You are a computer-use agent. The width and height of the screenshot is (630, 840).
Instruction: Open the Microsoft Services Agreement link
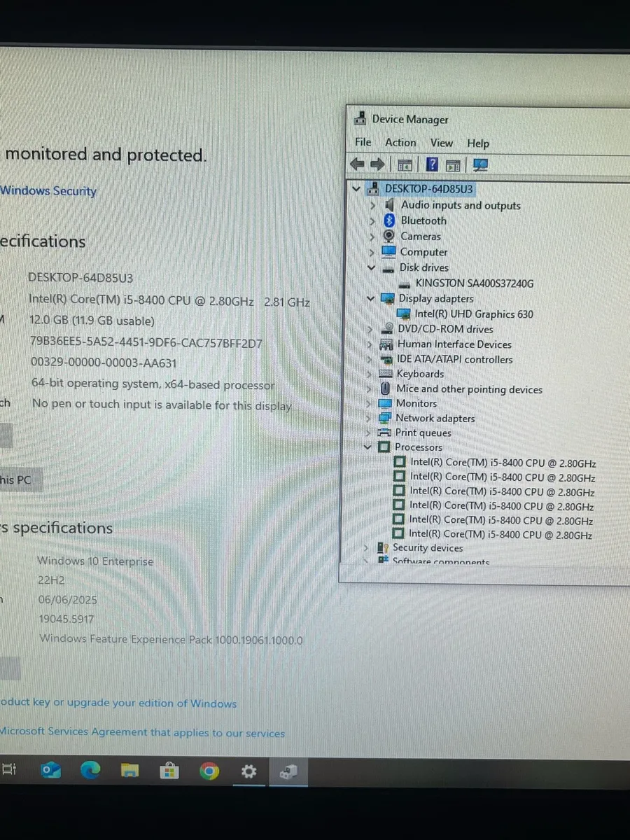(x=142, y=732)
